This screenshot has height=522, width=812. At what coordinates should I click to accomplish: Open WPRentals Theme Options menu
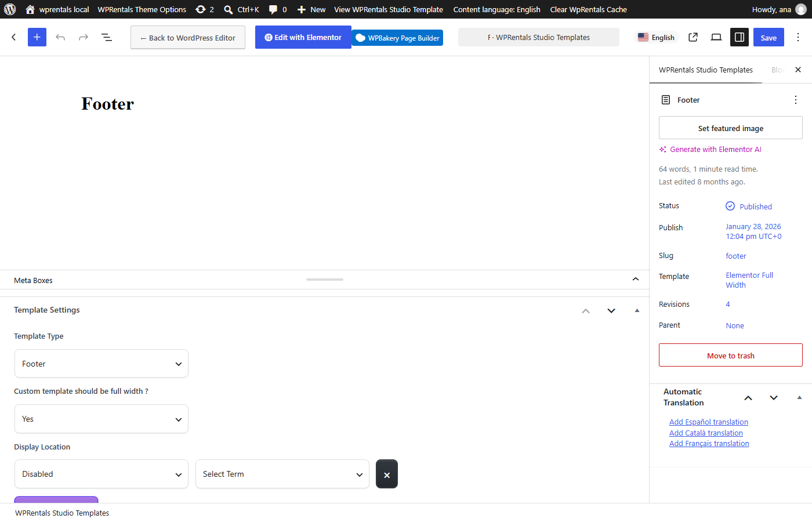pos(142,9)
